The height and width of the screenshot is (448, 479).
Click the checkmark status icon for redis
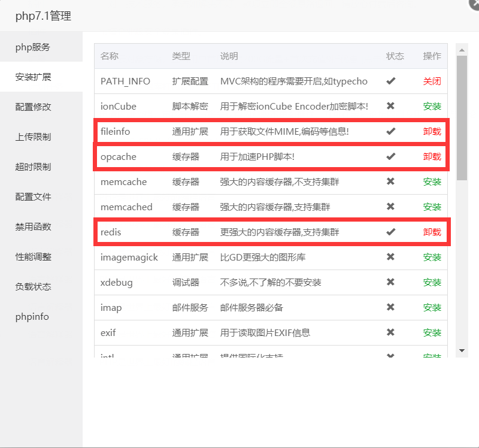390,232
